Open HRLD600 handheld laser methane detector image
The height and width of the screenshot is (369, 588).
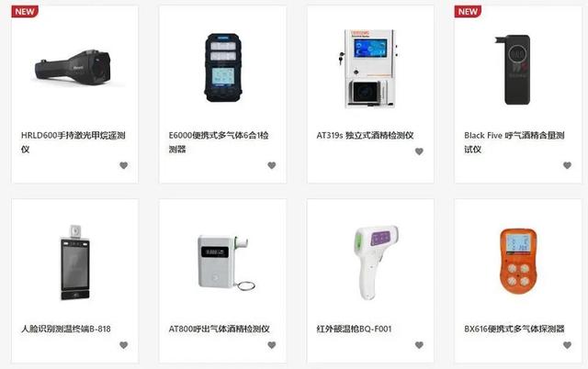click(73, 69)
